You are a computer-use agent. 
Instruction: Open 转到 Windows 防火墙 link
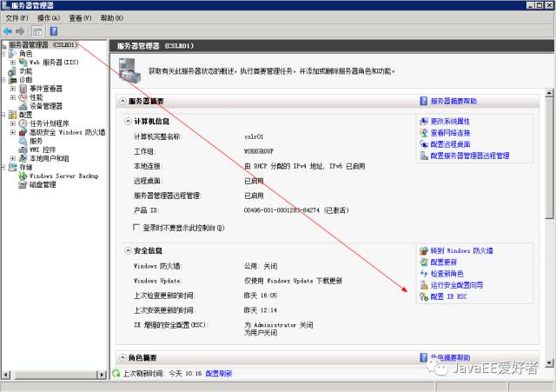click(461, 250)
